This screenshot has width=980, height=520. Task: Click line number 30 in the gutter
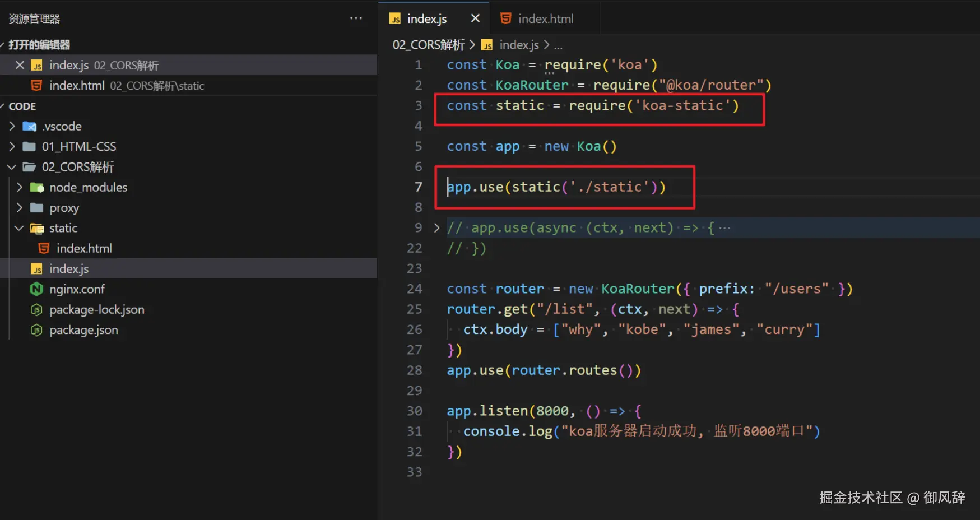click(415, 411)
